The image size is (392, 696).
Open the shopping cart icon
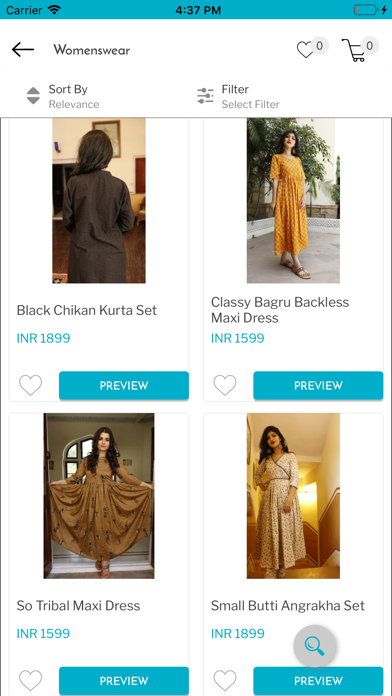point(353,50)
